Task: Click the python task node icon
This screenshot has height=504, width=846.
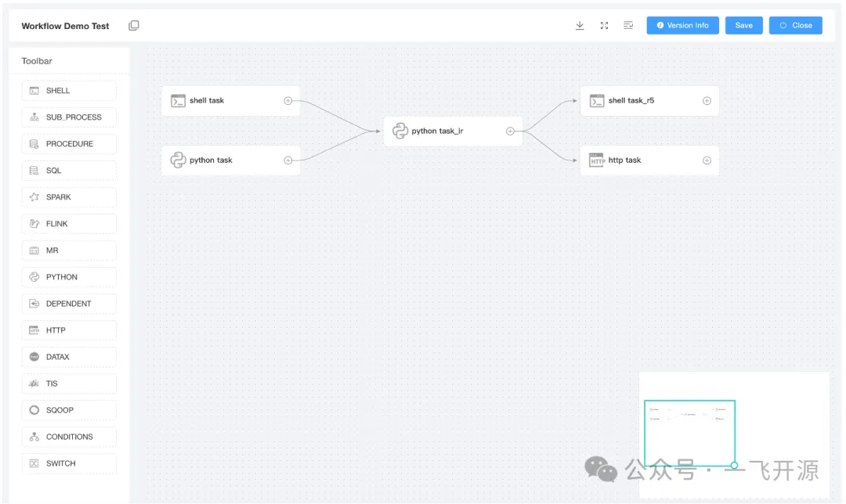Action: tap(178, 160)
